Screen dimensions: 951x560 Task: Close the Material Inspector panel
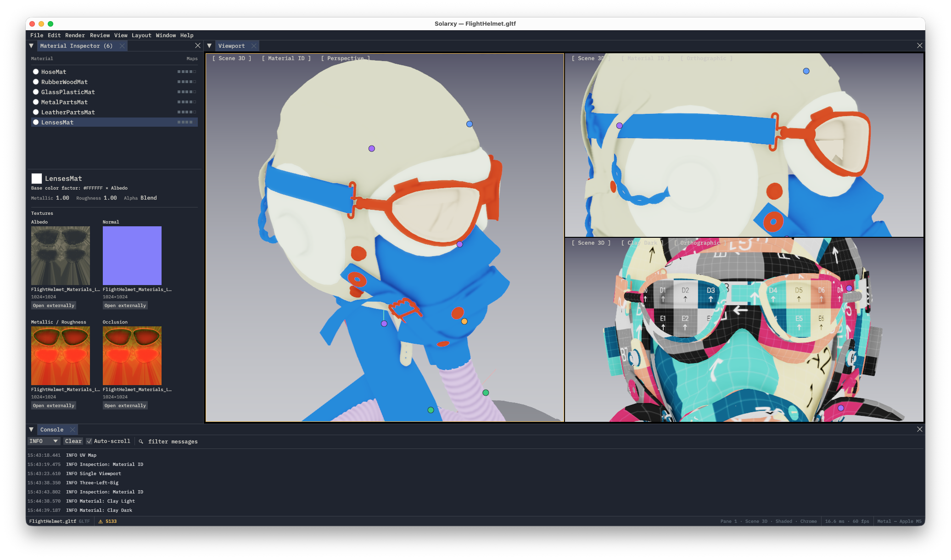198,45
